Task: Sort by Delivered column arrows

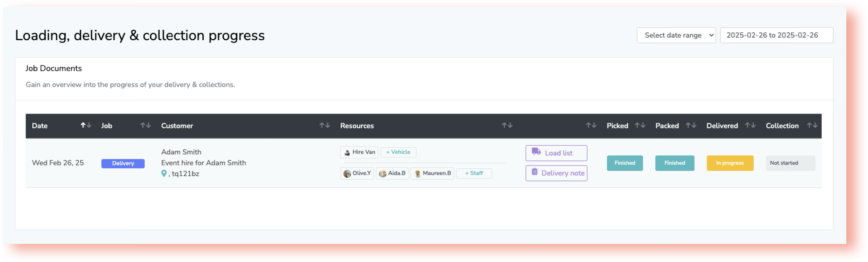Action: [x=750, y=125]
